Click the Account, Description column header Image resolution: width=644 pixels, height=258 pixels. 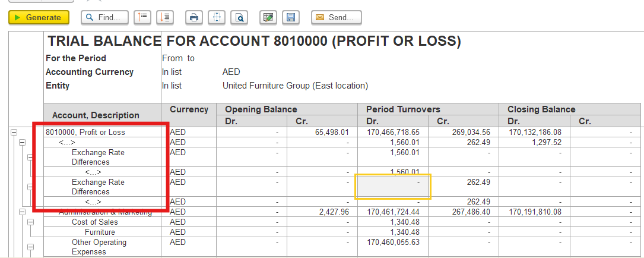96,115
